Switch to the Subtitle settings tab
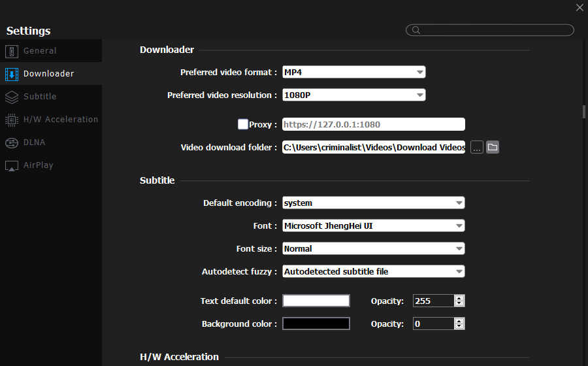This screenshot has width=588, height=366. pos(40,97)
